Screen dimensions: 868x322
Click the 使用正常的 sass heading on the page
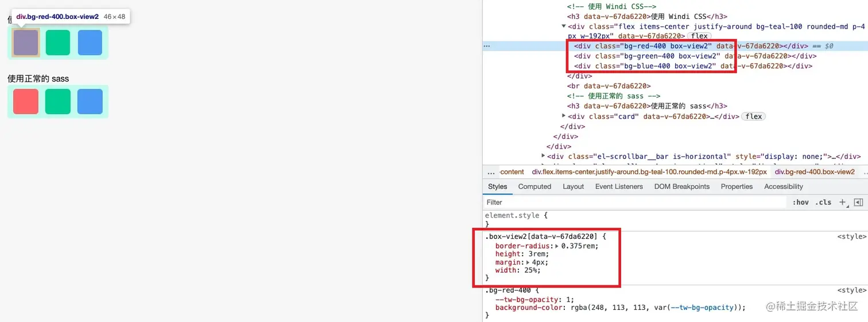click(38, 79)
